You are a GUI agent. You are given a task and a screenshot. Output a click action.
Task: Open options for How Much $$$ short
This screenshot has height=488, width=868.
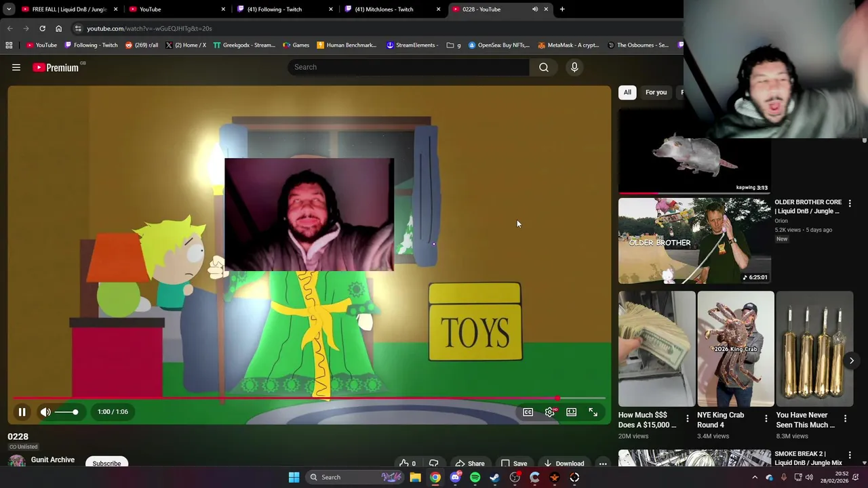pos(688,419)
